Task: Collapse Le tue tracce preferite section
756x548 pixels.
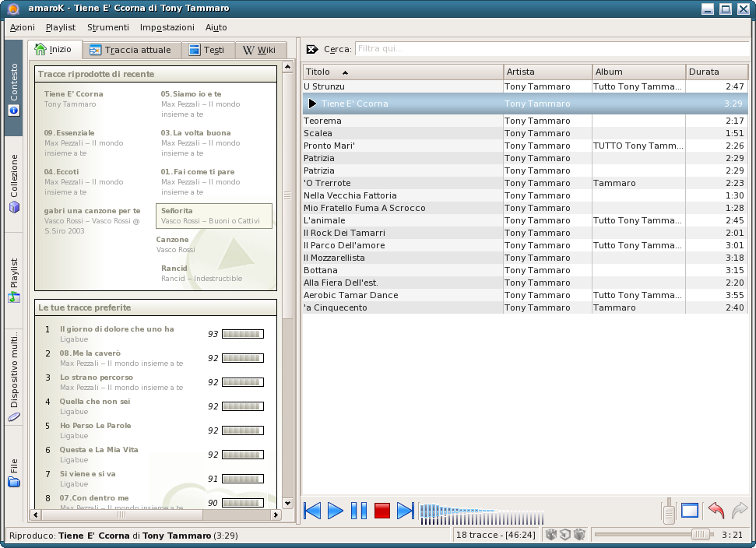Action: (x=156, y=307)
